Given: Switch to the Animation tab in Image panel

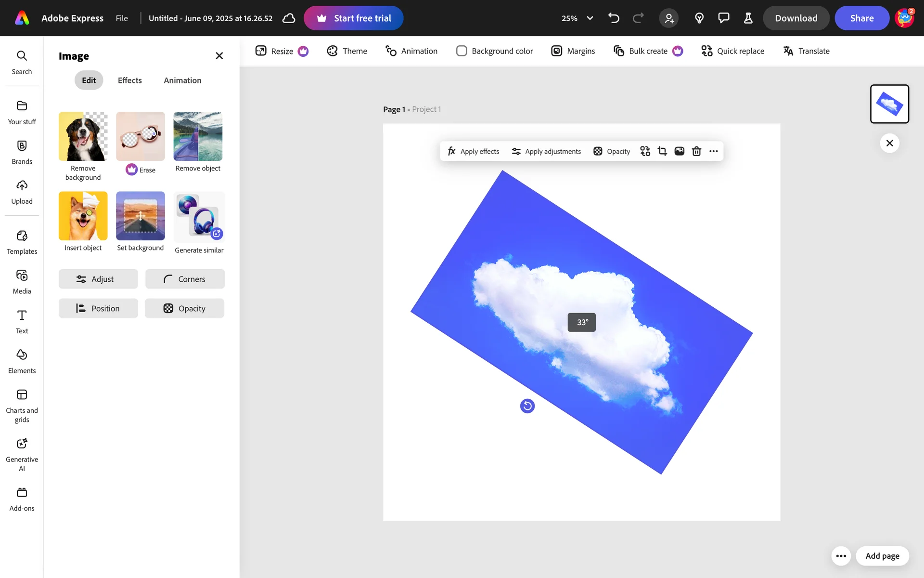Looking at the screenshot, I should tap(182, 80).
